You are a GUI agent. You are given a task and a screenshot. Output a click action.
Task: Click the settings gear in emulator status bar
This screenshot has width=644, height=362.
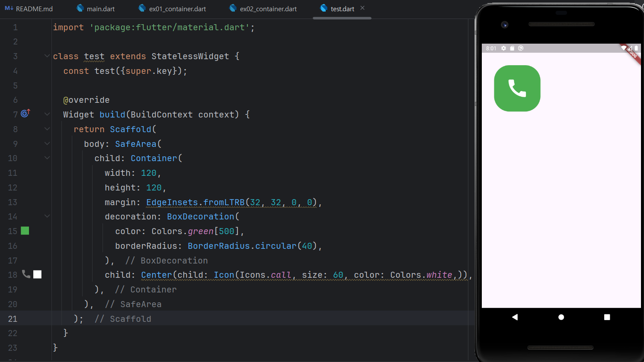[503, 48]
